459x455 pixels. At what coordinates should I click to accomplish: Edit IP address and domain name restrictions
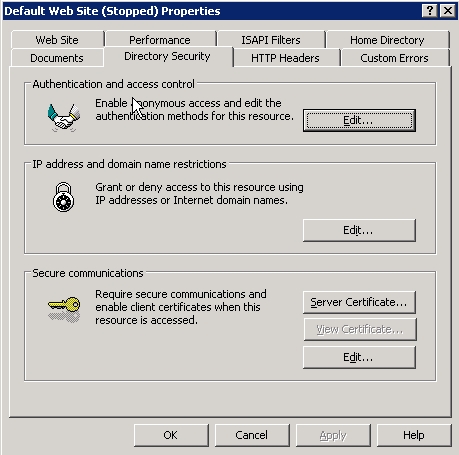[x=359, y=230]
